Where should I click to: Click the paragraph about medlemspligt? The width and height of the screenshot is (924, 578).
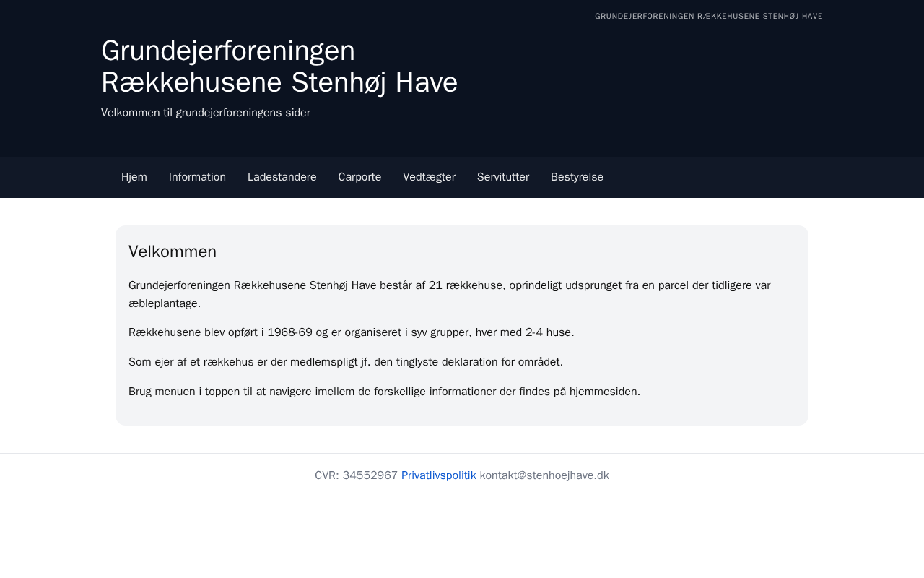(345, 362)
